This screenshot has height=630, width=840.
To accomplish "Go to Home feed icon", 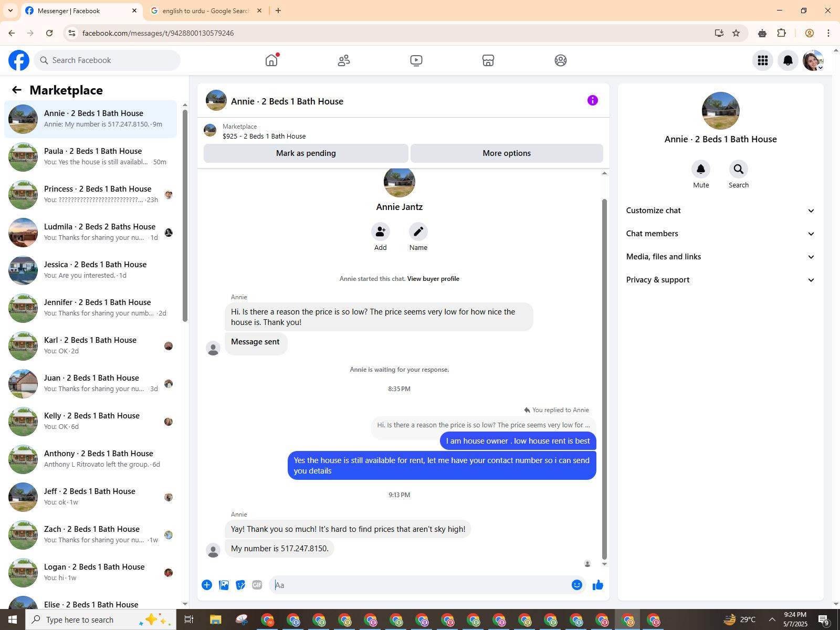I will pyautogui.click(x=271, y=60).
